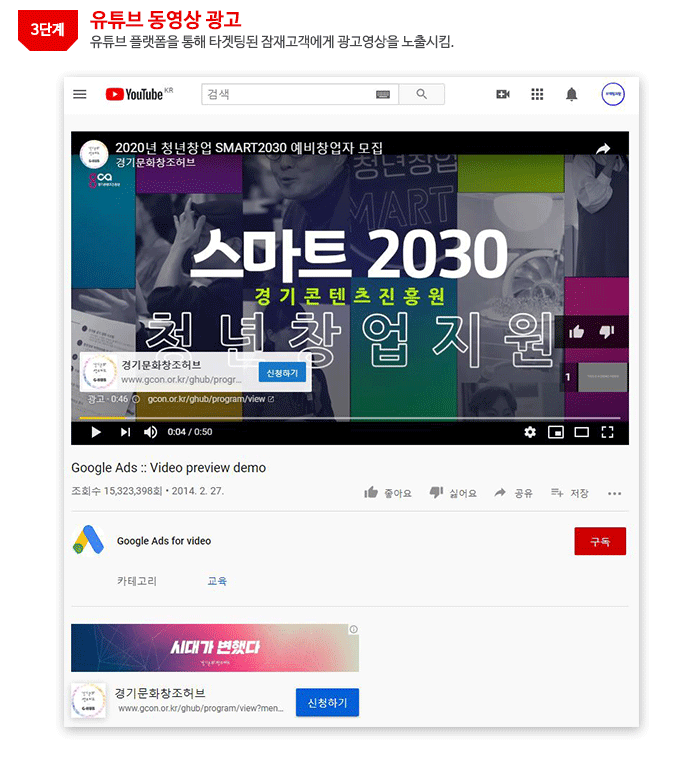Image resolution: width=700 pixels, height=772 pixels.
Task: Click the video progress bar
Action: (x=350, y=418)
